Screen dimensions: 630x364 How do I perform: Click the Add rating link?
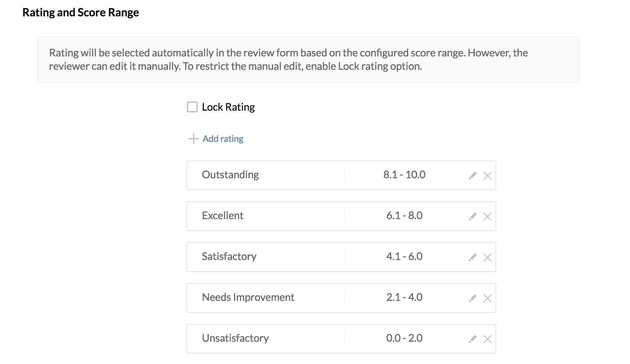(x=223, y=139)
